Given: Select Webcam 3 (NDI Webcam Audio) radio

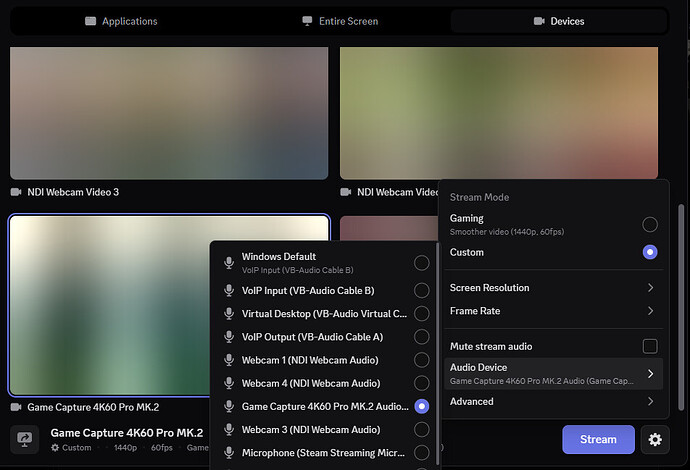Looking at the screenshot, I should click(421, 430).
